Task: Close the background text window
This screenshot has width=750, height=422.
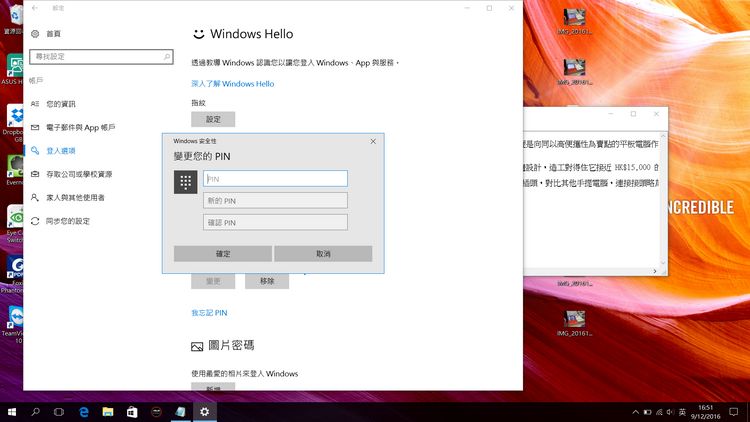Action: (x=656, y=114)
